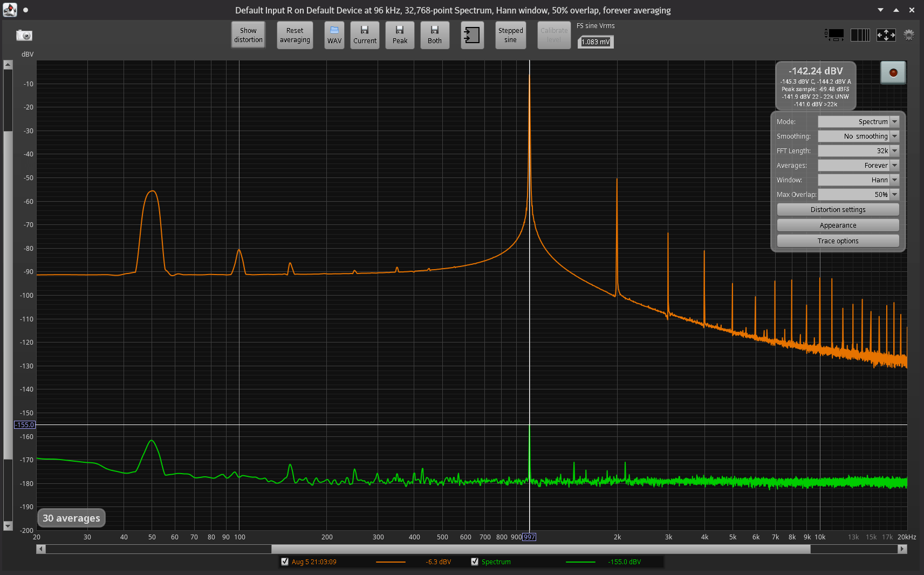The image size is (924, 575).
Task: Click the 997 Hz cursor frequency label
Action: click(x=529, y=537)
